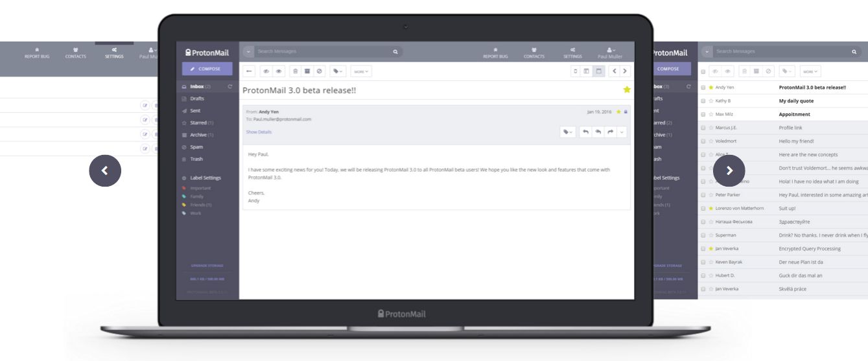
Task: Expand the reply options chevron dropdown
Action: point(622,132)
